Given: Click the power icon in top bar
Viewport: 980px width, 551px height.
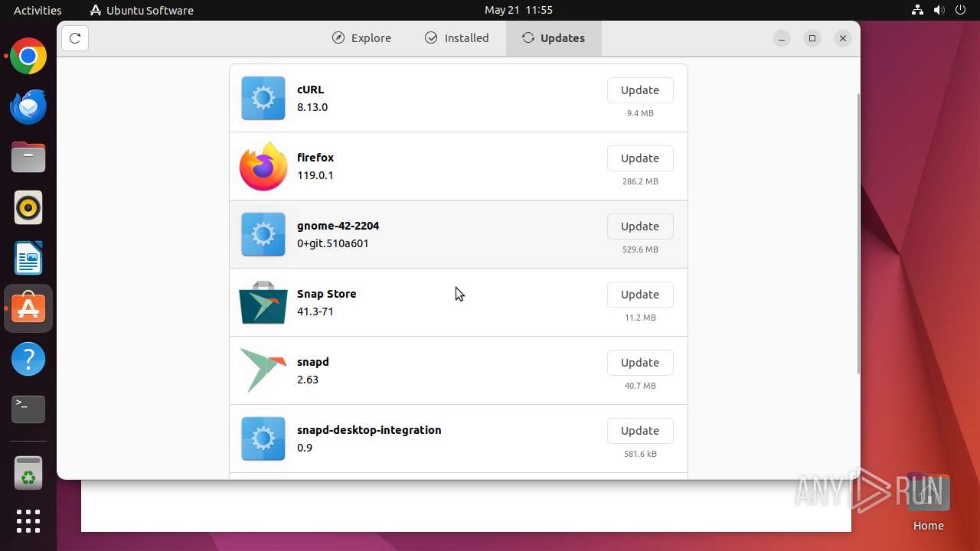Looking at the screenshot, I should [x=961, y=10].
